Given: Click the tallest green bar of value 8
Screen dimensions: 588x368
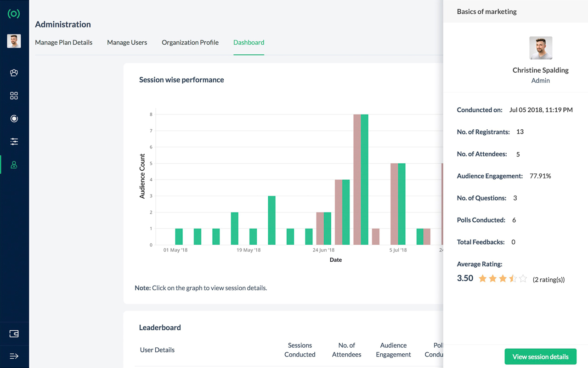Looking at the screenshot, I should pos(365,179).
